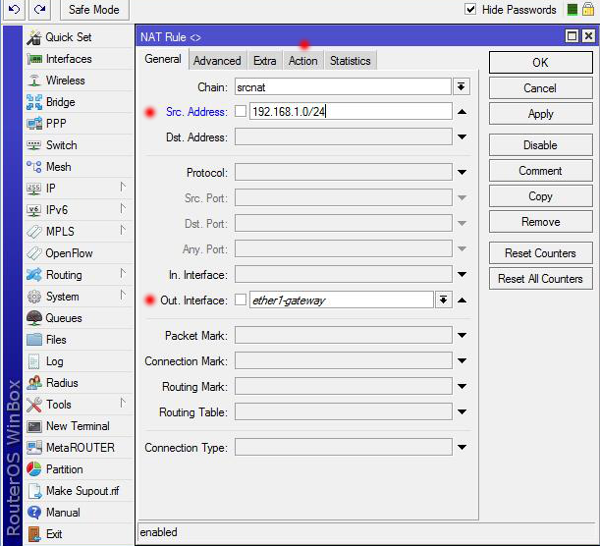Open the Mesh icon
This screenshot has height=546, width=600.
34,167
